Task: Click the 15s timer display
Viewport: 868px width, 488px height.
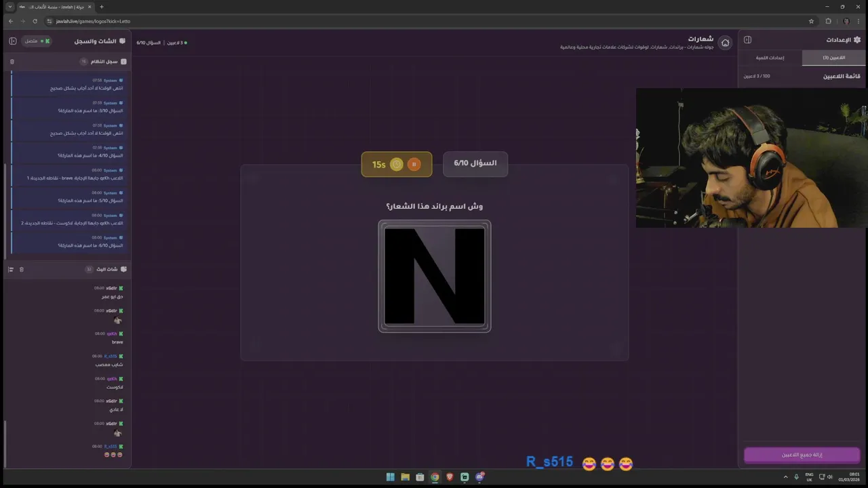Action: [379, 165]
